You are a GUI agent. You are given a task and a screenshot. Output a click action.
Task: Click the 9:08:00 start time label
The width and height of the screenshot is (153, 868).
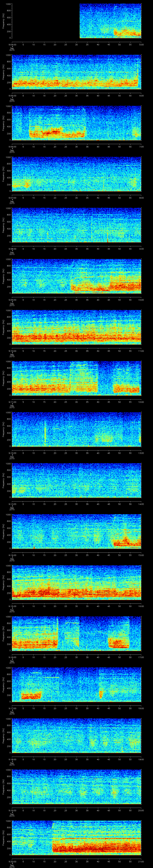pyautogui.click(x=12, y=249)
